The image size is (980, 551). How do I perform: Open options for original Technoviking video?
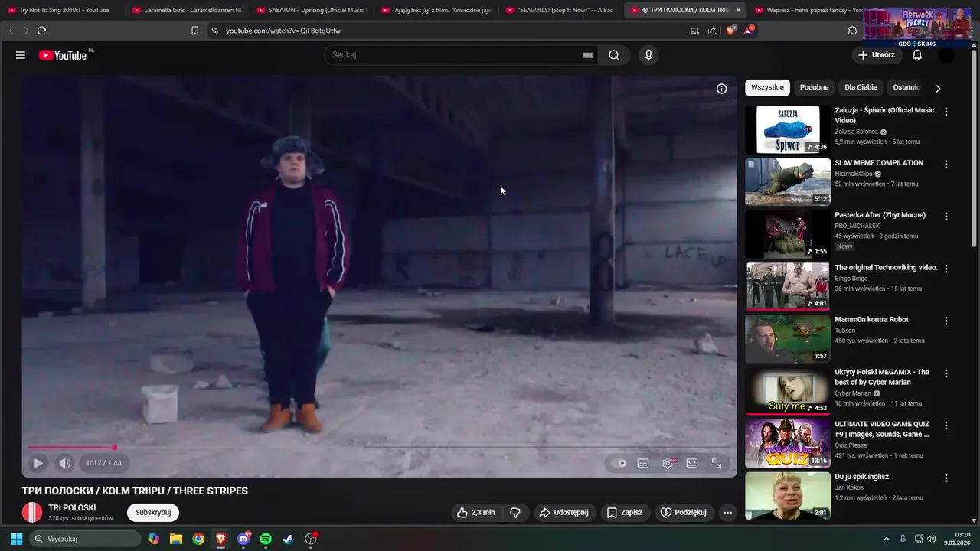[x=946, y=269]
